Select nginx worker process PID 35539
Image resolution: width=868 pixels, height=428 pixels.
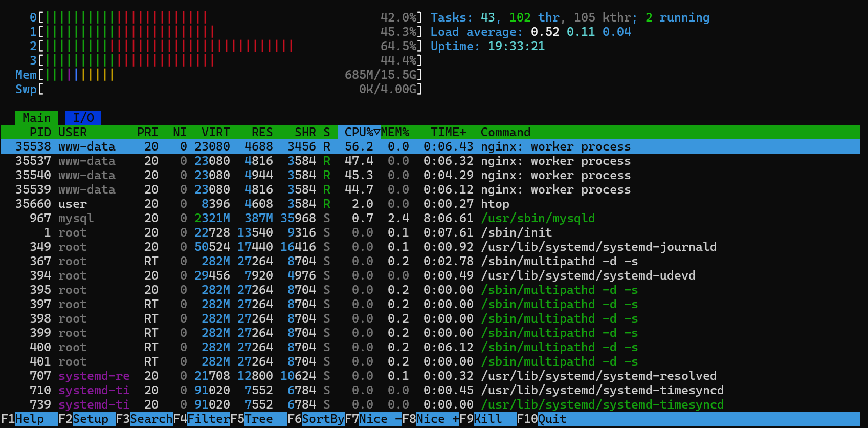(431, 189)
